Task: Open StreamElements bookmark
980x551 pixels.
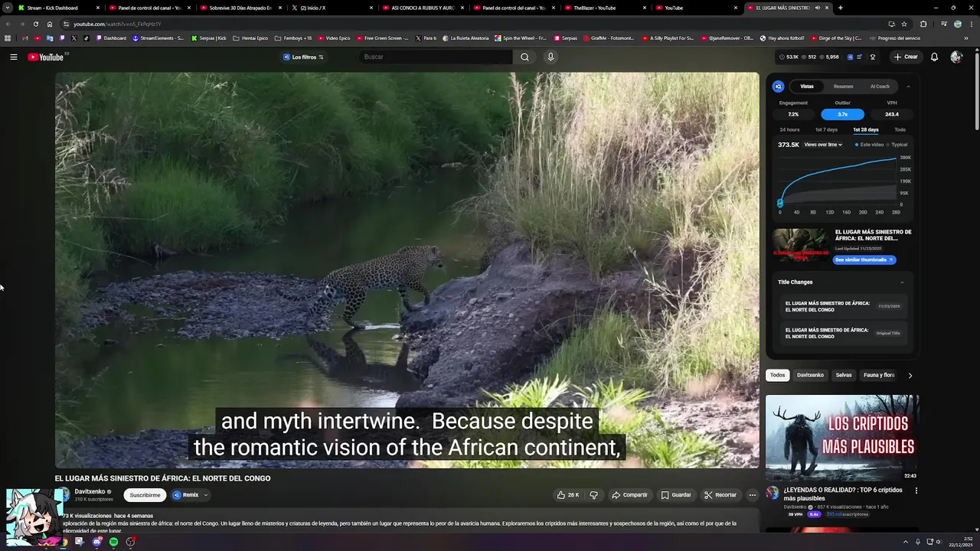Action: [x=158, y=37]
